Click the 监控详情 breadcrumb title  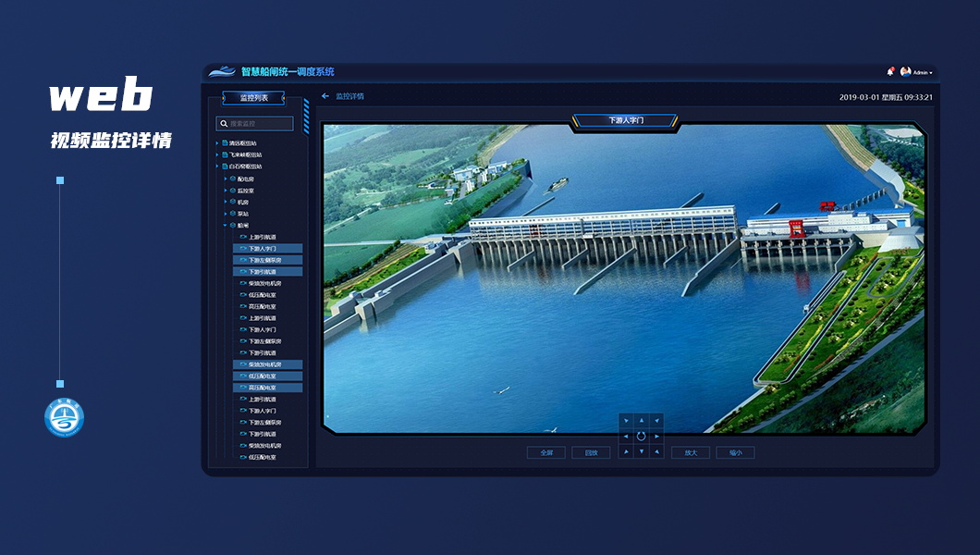(350, 96)
